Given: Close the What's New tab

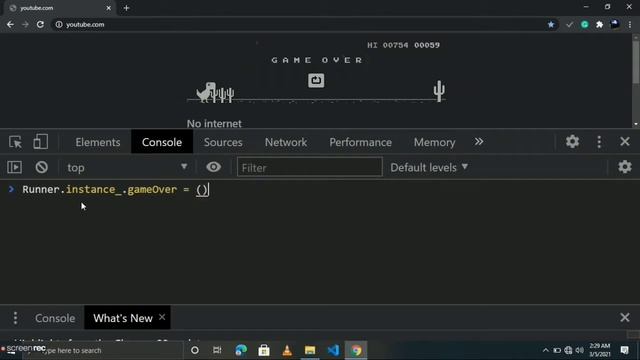Looking at the screenshot, I should tap(162, 317).
